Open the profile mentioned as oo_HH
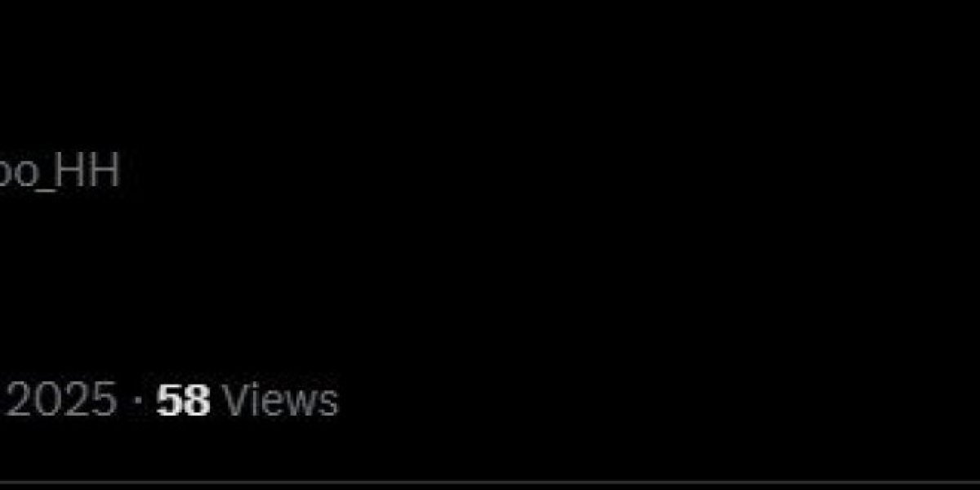This screenshot has height=490, width=980. 59,172
